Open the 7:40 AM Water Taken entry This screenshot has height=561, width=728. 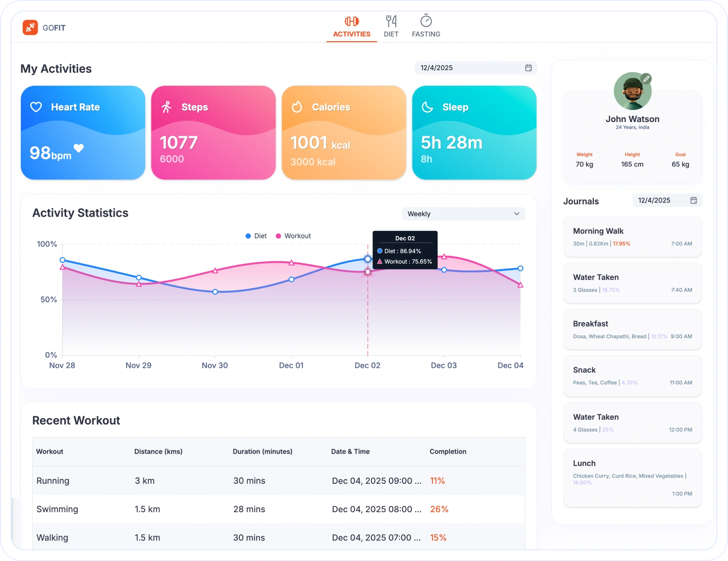tap(633, 283)
